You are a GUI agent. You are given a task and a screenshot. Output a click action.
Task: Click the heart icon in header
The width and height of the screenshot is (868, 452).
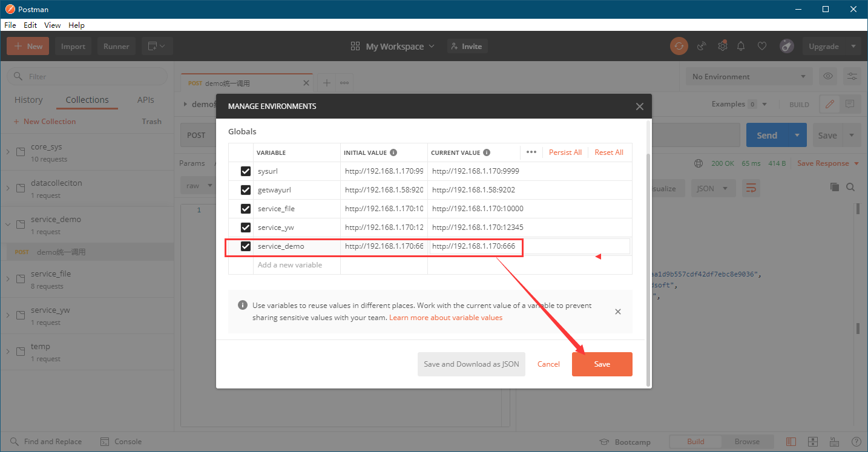tap(762, 46)
